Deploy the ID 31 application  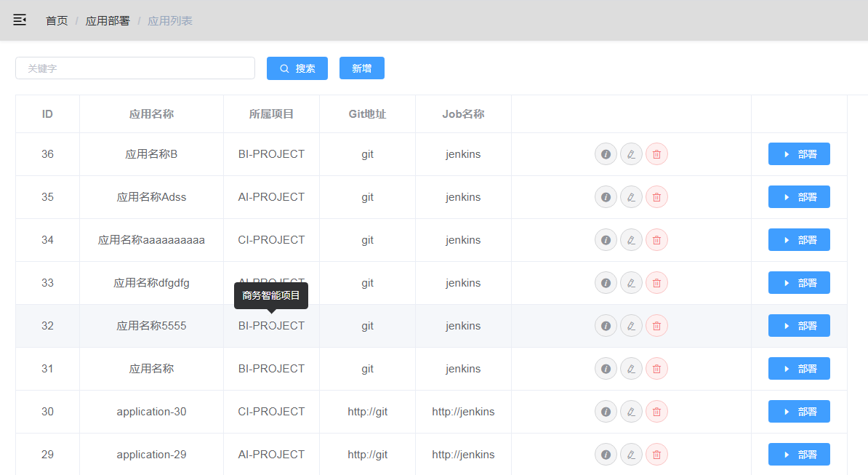tap(799, 369)
